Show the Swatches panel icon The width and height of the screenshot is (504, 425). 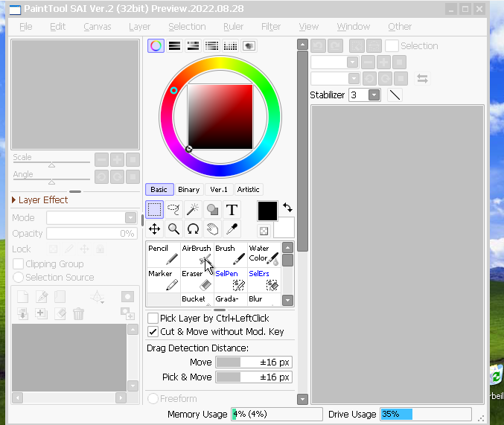point(230,46)
